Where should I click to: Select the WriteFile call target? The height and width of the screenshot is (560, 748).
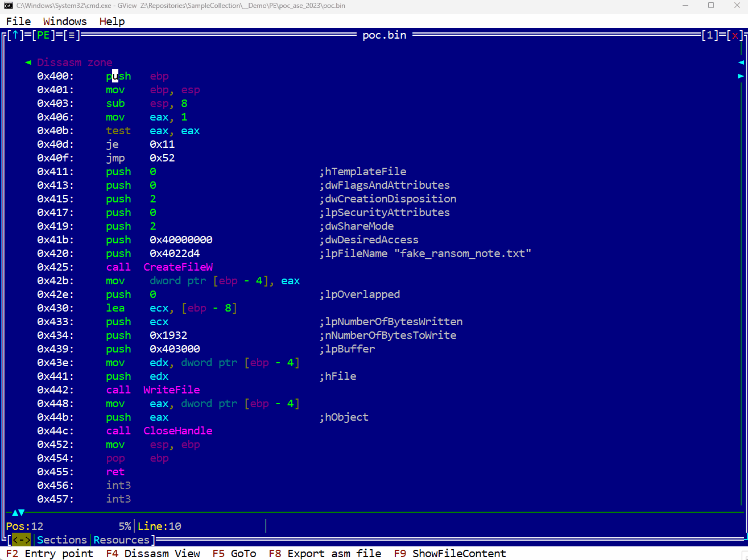[172, 390]
